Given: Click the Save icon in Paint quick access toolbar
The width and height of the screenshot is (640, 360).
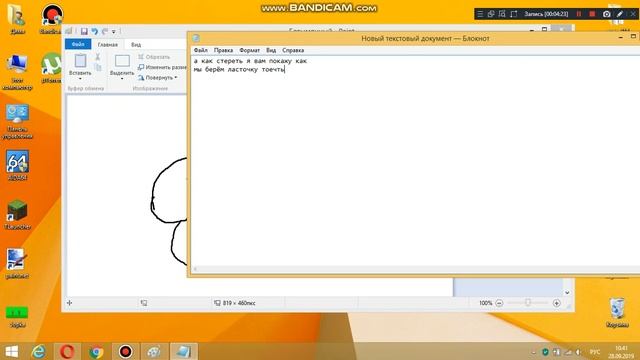Looking at the screenshot, I should pyautogui.click(x=84, y=31).
